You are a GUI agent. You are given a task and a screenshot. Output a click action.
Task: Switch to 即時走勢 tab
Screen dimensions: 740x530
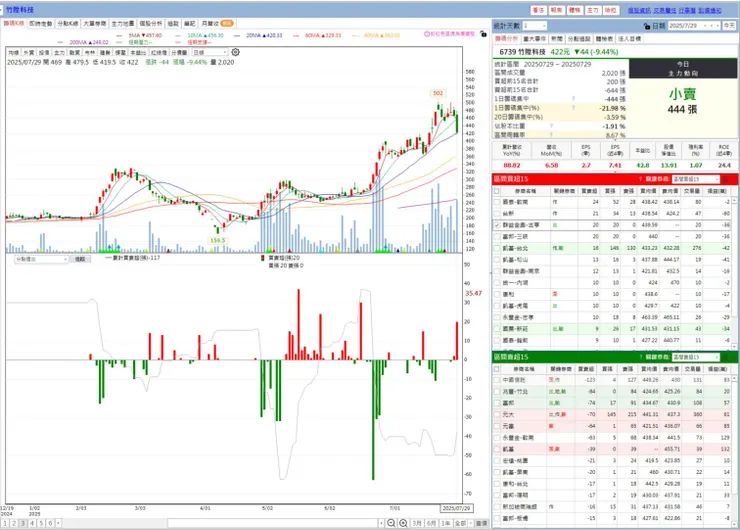(x=41, y=23)
